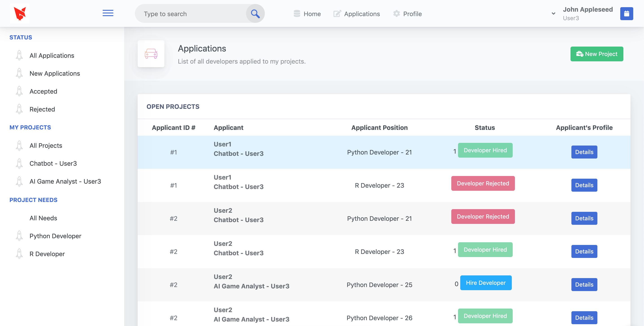Select the Rejected status filter
The image size is (644, 326).
click(42, 109)
